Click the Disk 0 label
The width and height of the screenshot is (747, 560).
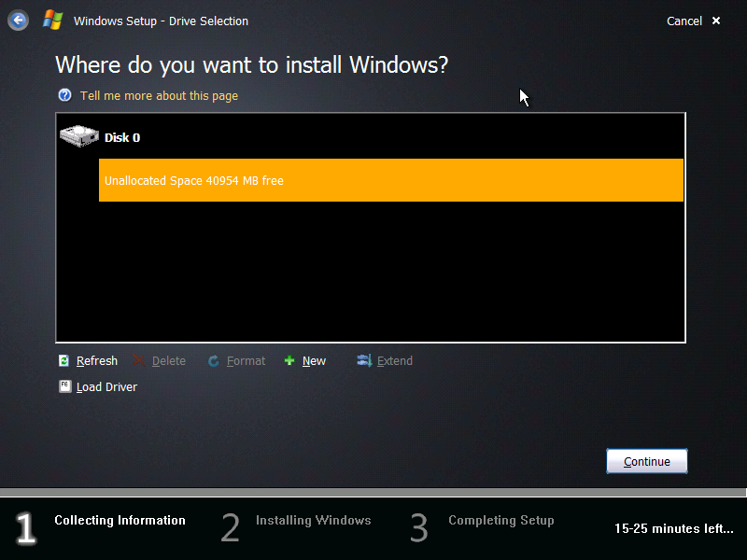pyautogui.click(x=122, y=137)
